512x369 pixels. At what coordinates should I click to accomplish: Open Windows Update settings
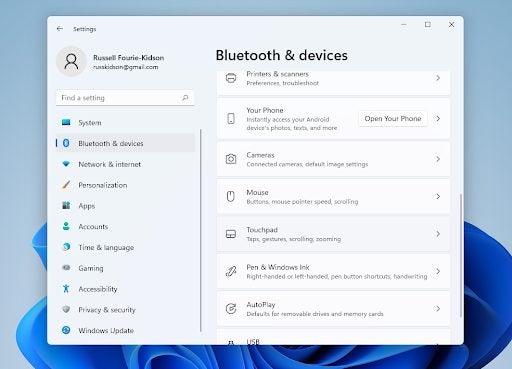pos(125,330)
